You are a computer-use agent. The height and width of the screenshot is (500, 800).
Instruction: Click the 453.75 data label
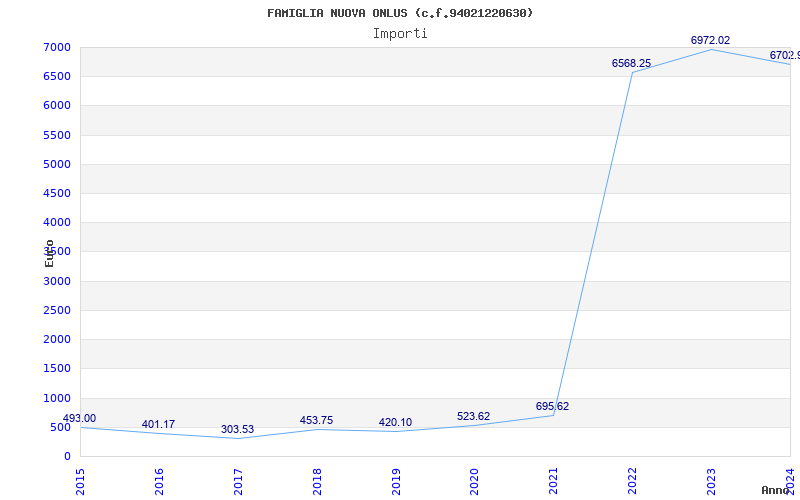[x=316, y=420]
